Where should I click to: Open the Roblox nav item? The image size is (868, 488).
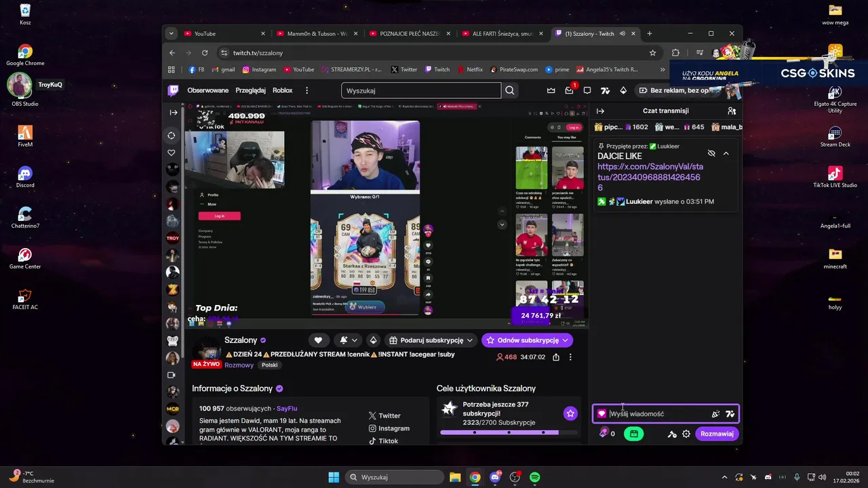tap(283, 90)
